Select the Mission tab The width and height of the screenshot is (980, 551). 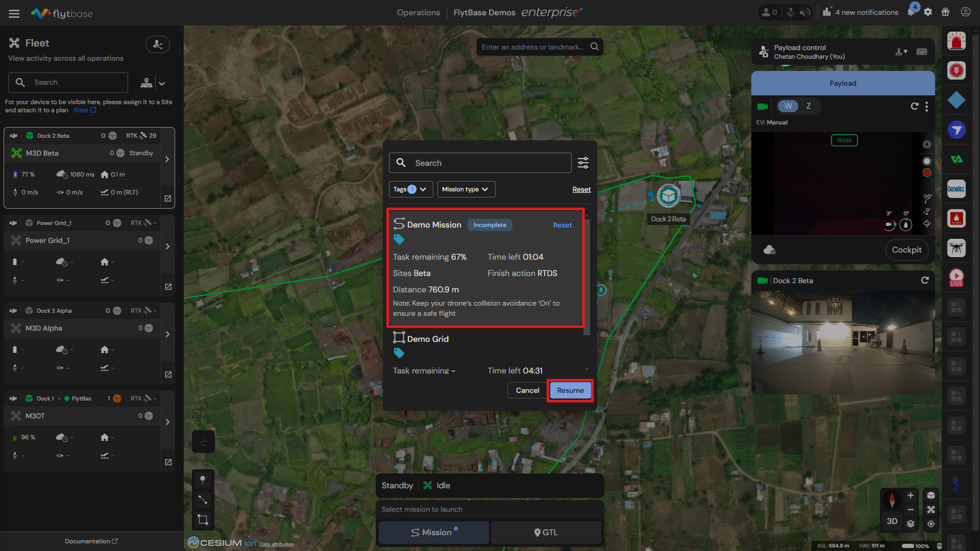click(x=433, y=532)
